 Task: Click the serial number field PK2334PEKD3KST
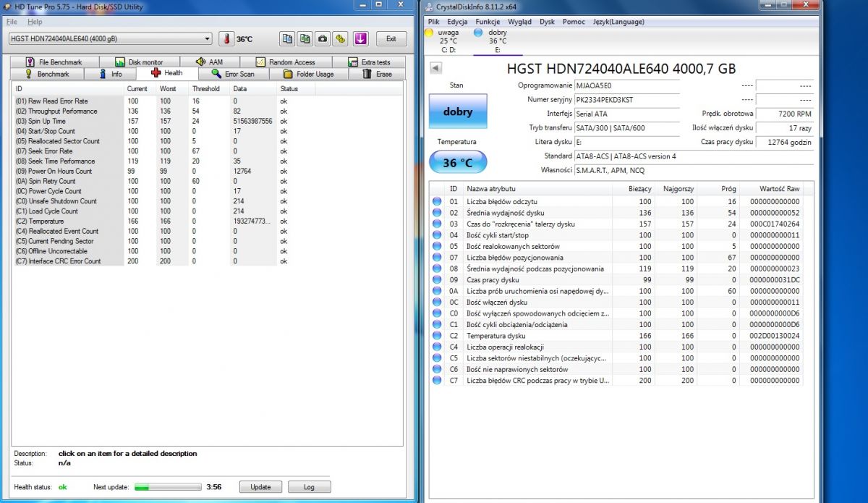tap(626, 99)
